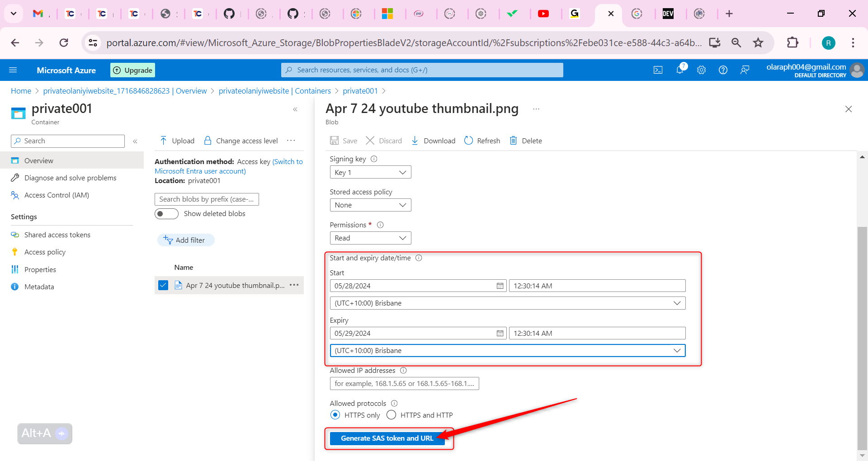Image resolution: width=868 pixels, height=461 pixels.
Task: Open Shared access tokens menu item
Action: pyautogui.click(x=57, y=235)
